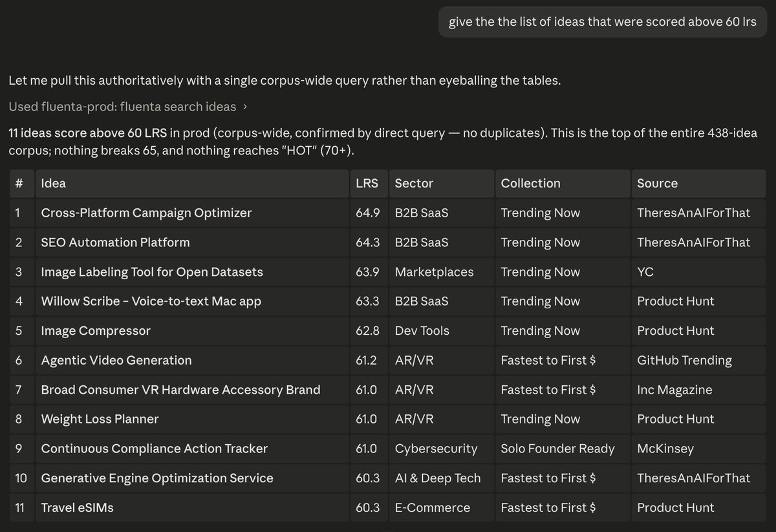776x532 pixels.
Task: Click the 63.9 LRS score
Action: pyautogui.click(x=368, y=272)
